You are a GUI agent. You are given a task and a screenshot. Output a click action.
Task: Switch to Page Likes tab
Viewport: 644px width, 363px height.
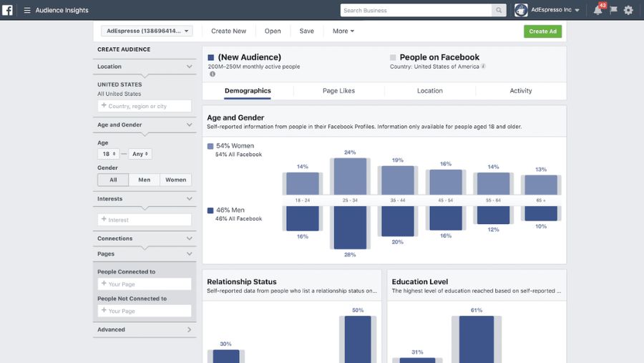tap(339, 91)
